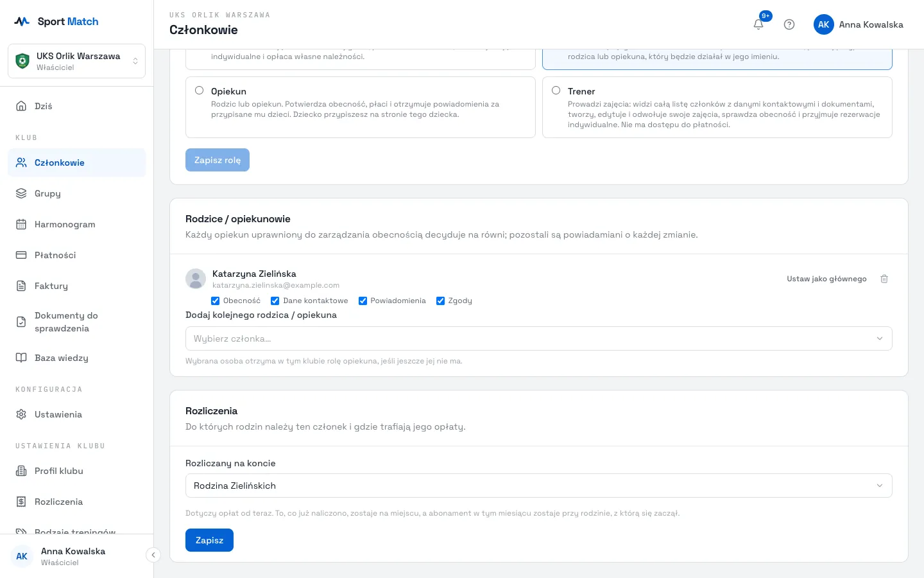Click Anna Kowalska name in top bar
The width and height of the screenshot is (924, 578).
(871, 24)
